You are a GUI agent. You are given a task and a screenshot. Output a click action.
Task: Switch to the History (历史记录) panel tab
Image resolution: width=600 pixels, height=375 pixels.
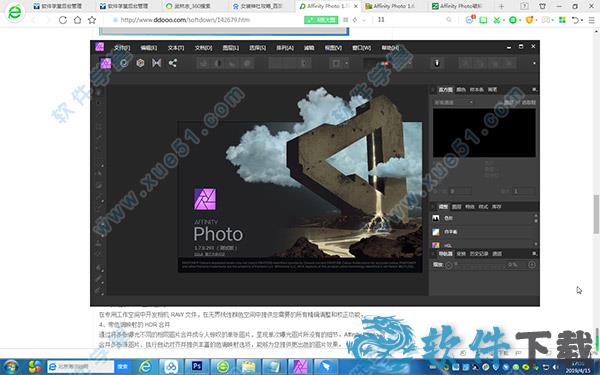[x=479, y=254]
